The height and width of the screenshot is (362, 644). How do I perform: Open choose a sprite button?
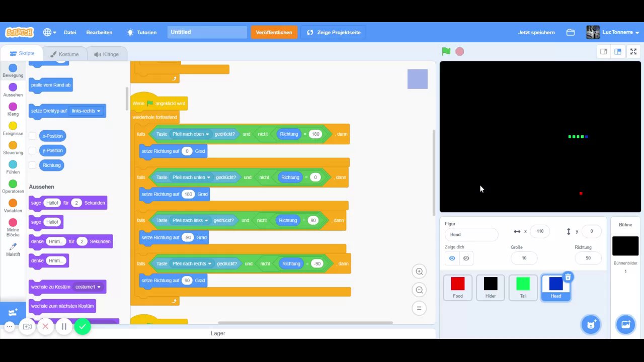591,324
